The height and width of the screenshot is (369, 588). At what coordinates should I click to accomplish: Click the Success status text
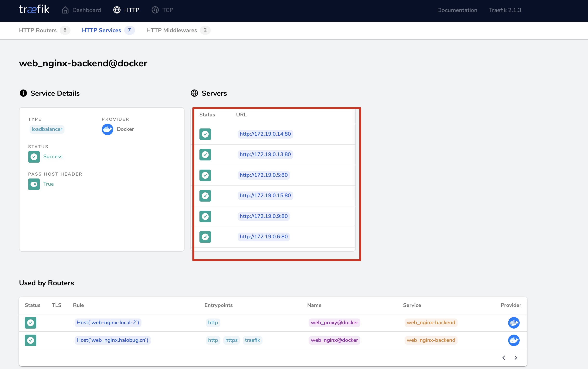tap(53, 157)
